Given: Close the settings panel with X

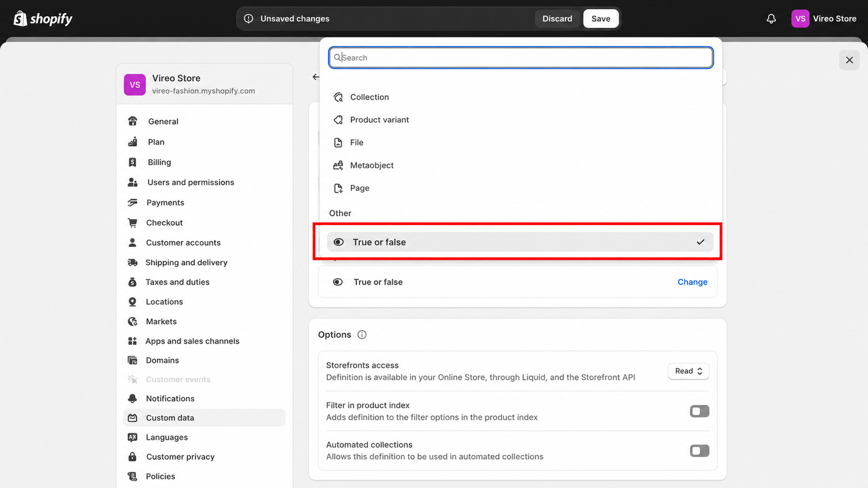Looking at the screenshot, I should point(849,60).
